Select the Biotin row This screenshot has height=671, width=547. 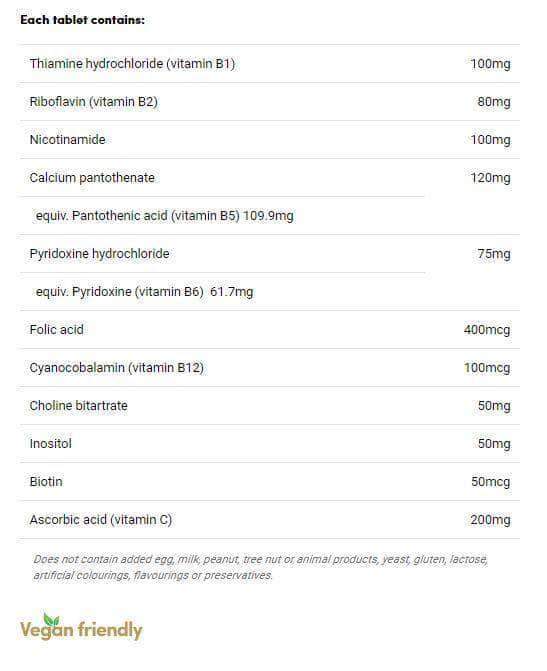(x=270, y=481)
